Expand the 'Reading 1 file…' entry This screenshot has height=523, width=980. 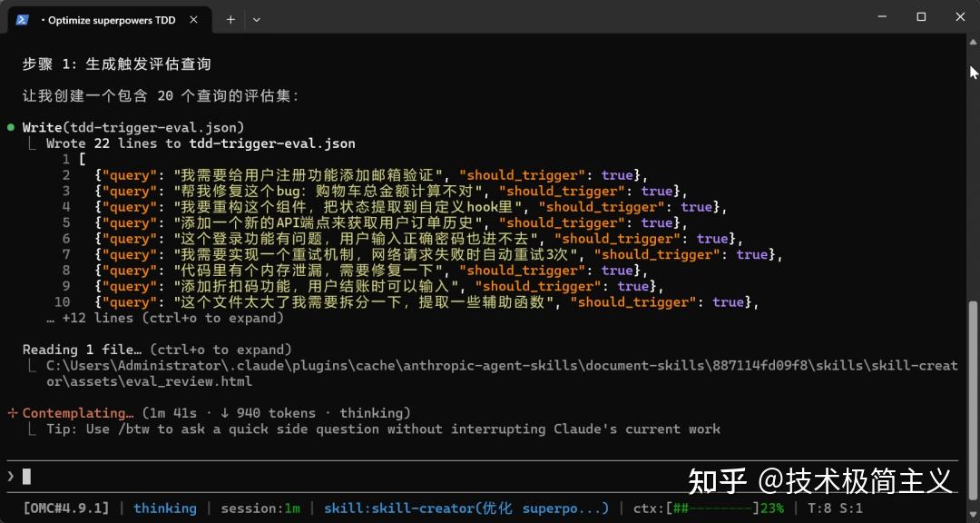[x=157, y=350]
